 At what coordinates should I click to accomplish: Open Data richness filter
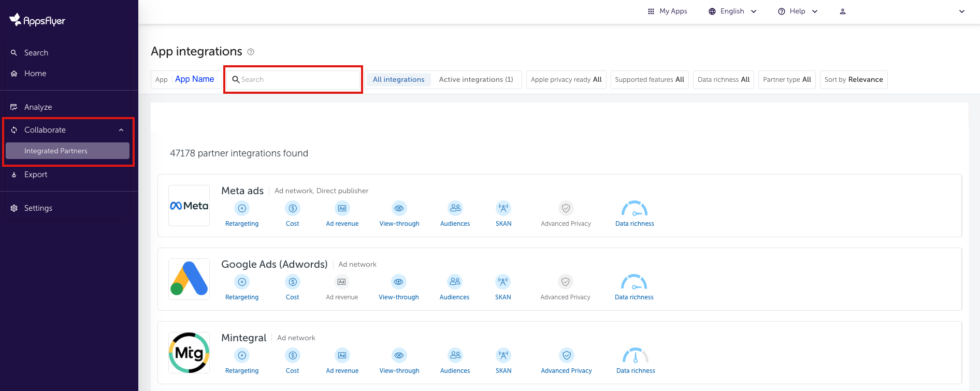724,80
